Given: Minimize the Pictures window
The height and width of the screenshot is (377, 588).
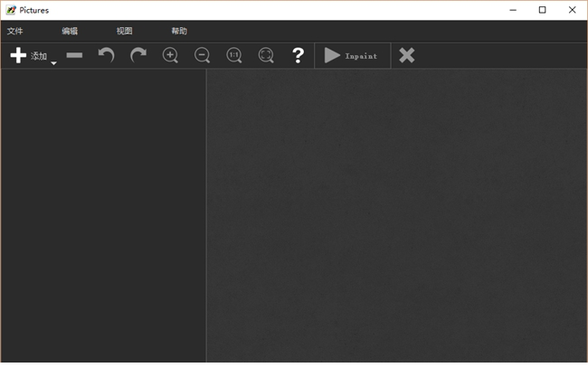Looking at the screenshot, I should tap(514, 10).
